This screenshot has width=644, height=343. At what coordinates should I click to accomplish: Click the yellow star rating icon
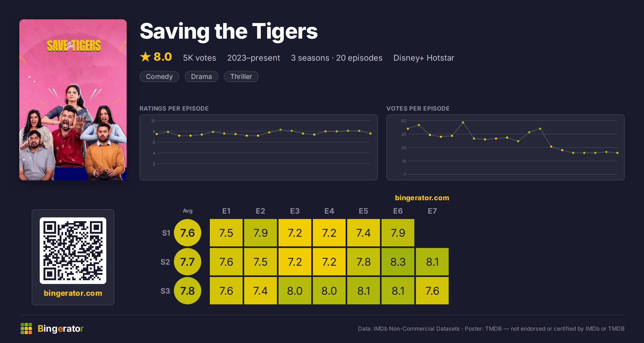(x=145, y=57)
